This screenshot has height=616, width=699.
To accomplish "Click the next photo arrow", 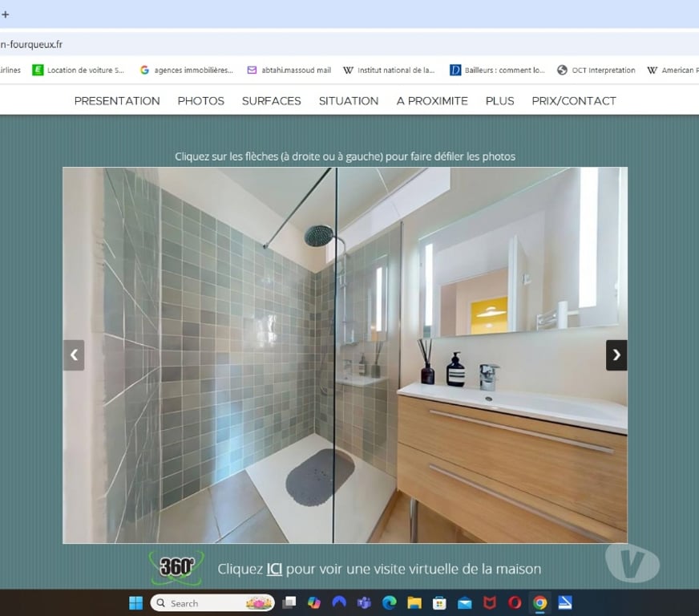I will click(616, 355).
